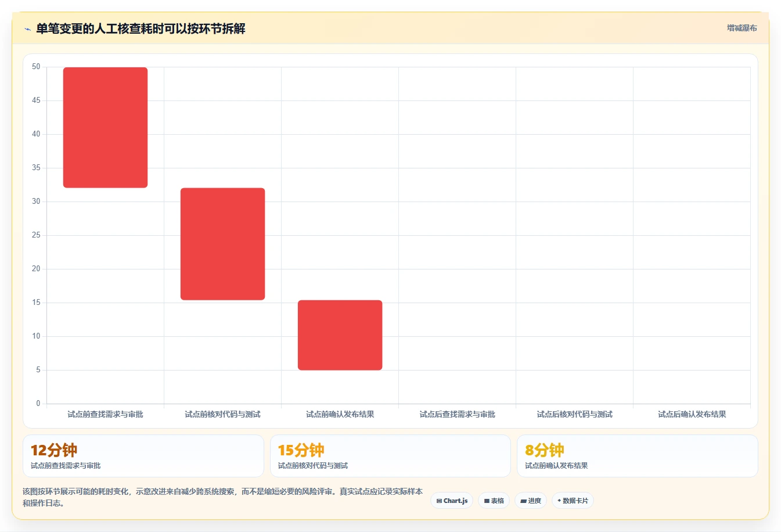Click the x-axis label 试点前核对代码与测试
Image resolution: width=781 pixels, height=532 pixels.
(x=222, y=414)
